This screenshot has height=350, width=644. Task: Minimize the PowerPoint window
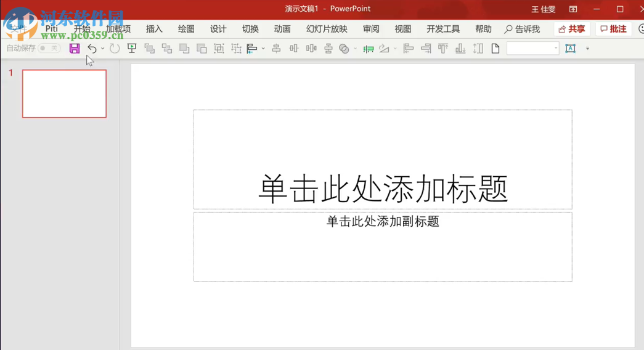(x=597, y=9)
